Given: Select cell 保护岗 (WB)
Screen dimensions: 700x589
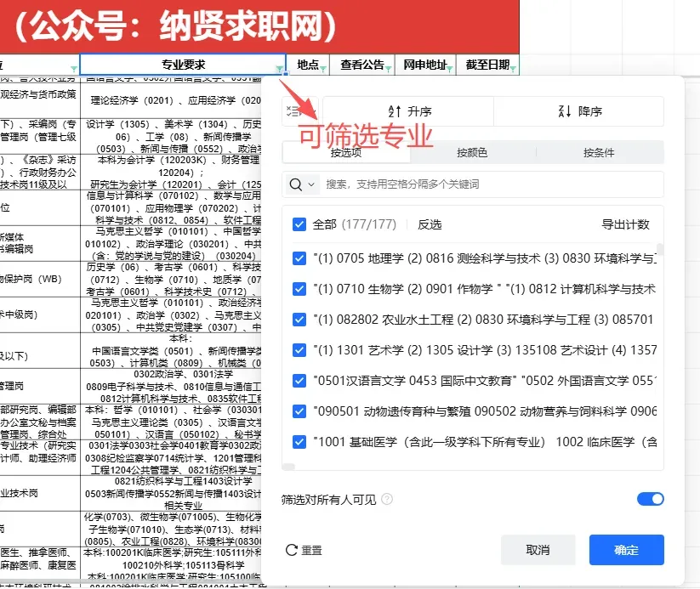Looking at the screenshot, I should click(40, 279).
